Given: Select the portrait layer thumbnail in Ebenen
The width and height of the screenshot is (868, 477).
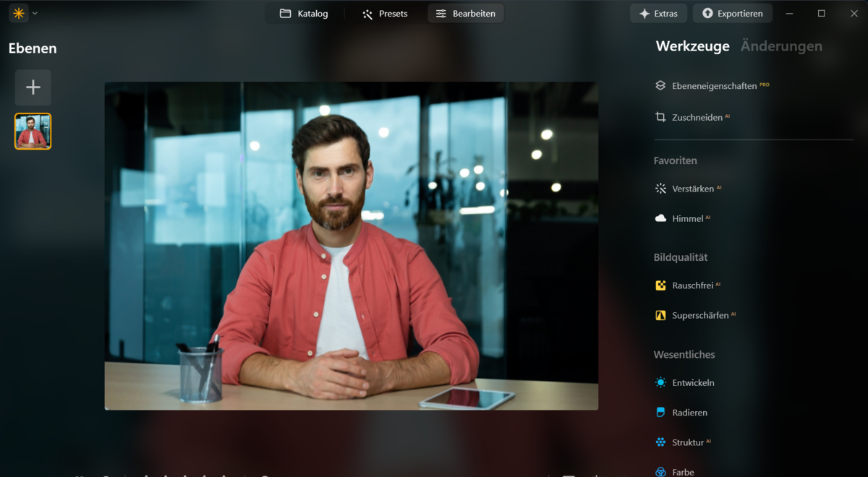Looking at the screenshot, I should point(32,131).
